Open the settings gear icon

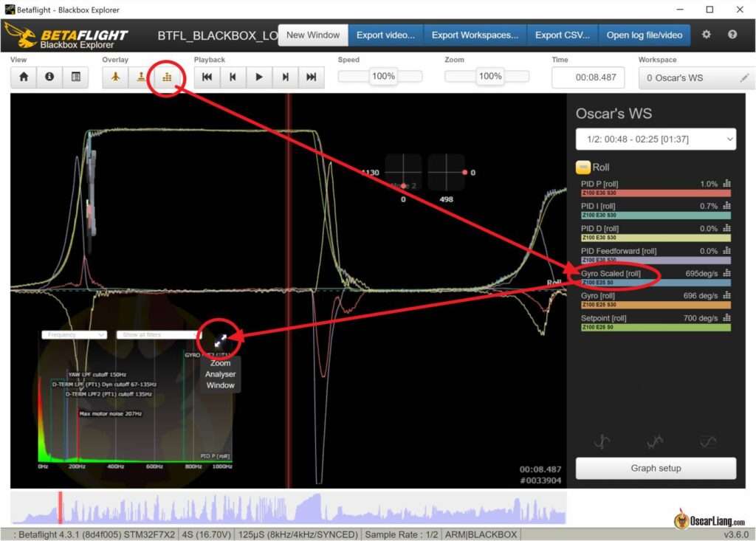point(707,35)
